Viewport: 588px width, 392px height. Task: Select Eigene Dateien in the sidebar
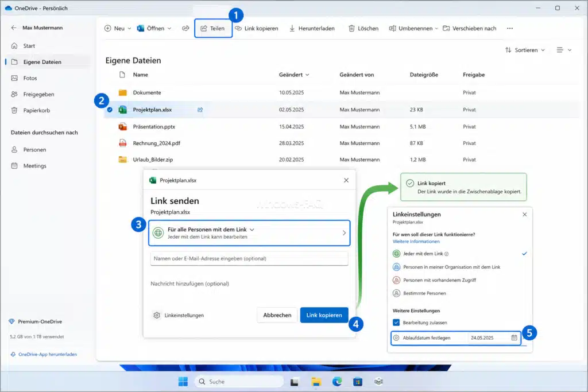point(48,62)
